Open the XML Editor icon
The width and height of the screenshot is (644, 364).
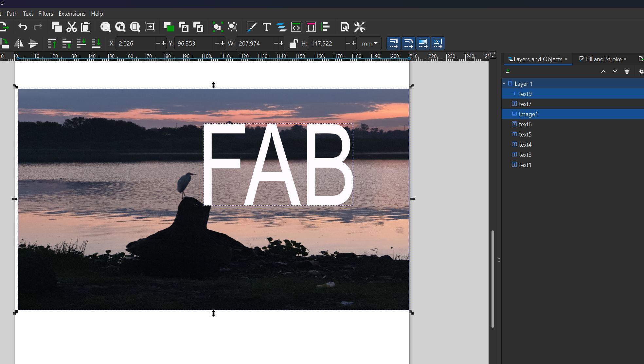[296, 27]
